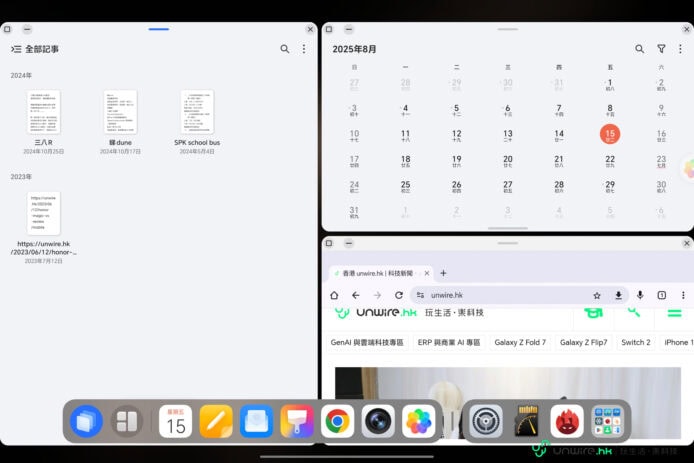The width and height of the screenshot is (694, 463).
Task: Open the notes app overflow menu
Action: coord(304,49)
